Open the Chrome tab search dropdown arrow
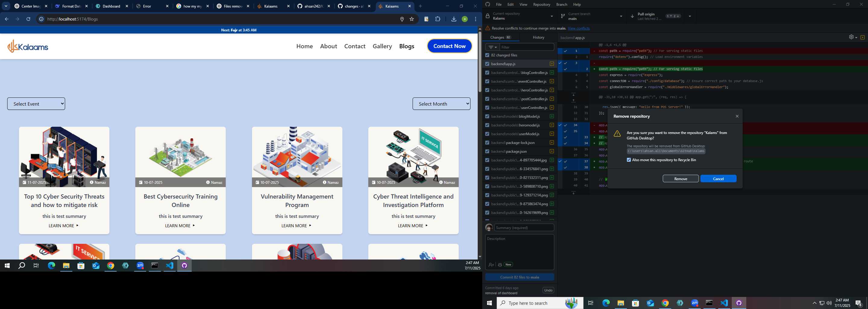The image size is (868, 309). point(6,6)
